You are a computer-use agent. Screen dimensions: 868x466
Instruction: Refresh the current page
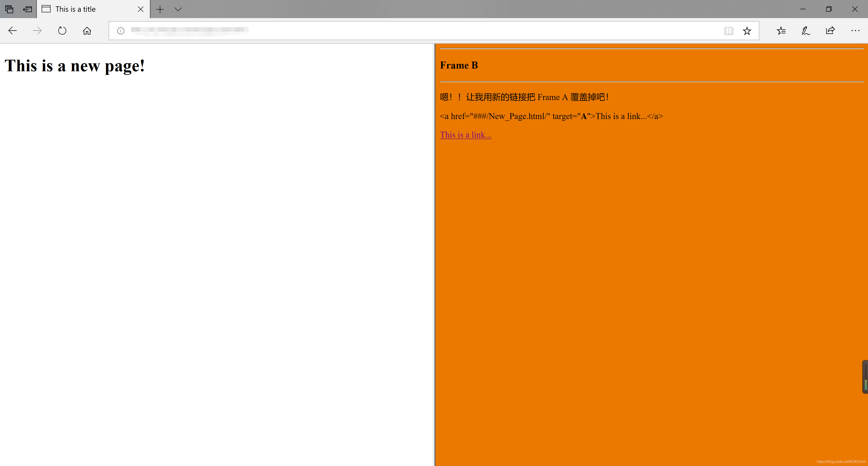coord(62,31)
